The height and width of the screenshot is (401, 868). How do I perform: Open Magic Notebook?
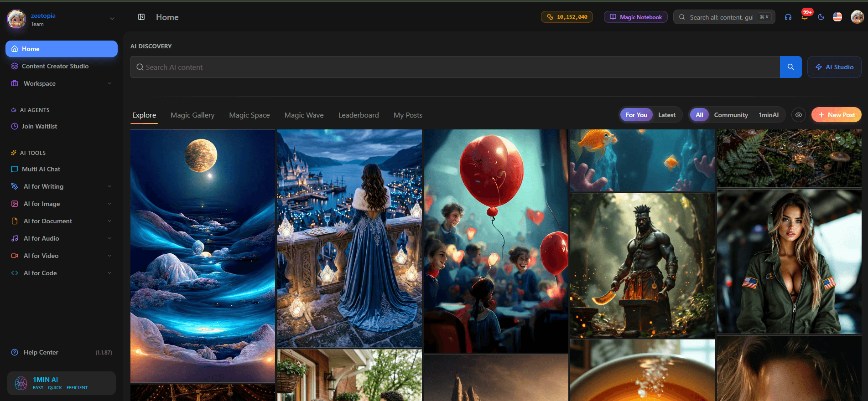click(x=636, y=17)
